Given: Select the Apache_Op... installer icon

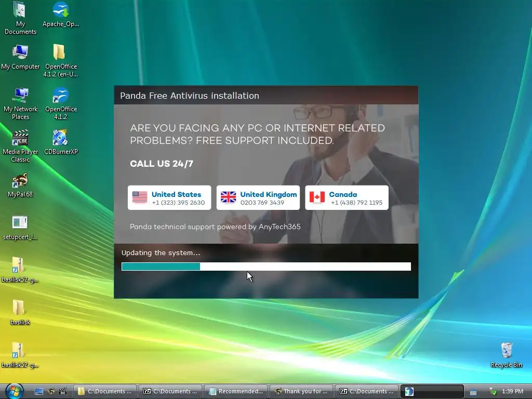Looking at the screenshot, I should [60, 15].
